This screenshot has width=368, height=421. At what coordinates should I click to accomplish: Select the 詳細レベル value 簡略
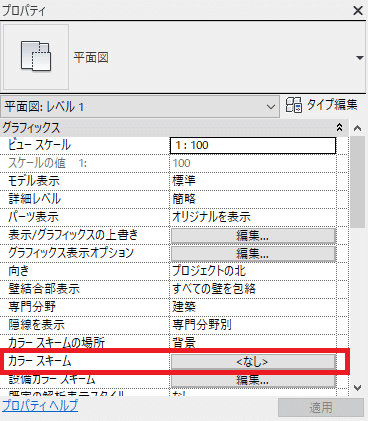click(x=184, y=199)
